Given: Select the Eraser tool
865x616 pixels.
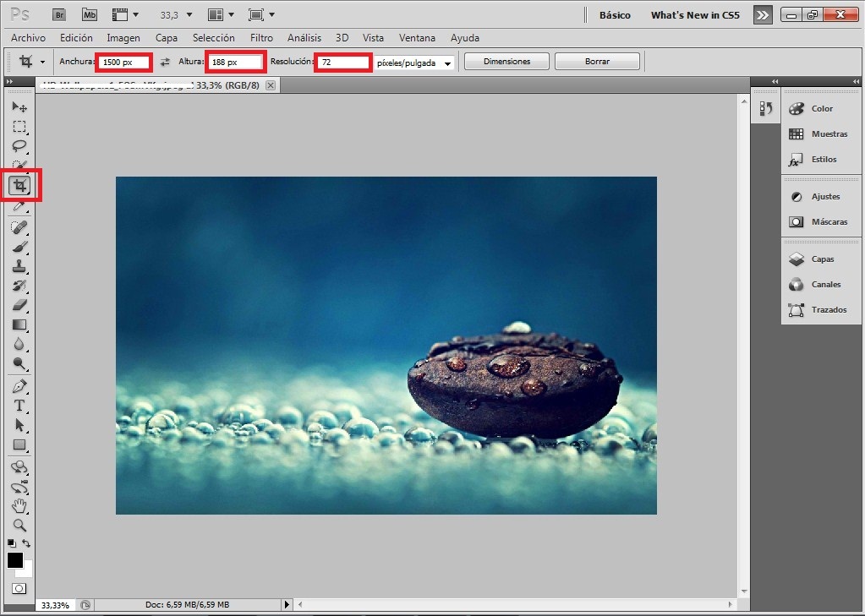Looking at the screenshot, I should (x=19, y=305).
